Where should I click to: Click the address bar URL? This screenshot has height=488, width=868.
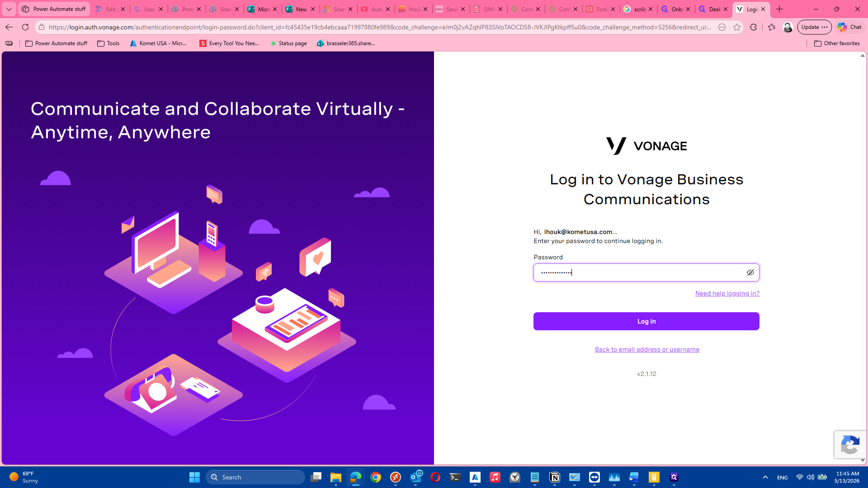click(x=380, y=27)
